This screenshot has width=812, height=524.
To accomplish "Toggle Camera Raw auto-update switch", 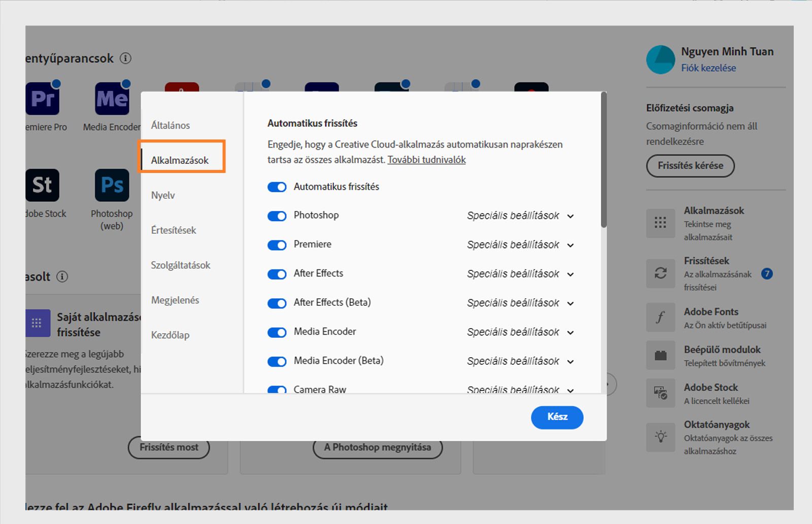I will click(277, 390).
